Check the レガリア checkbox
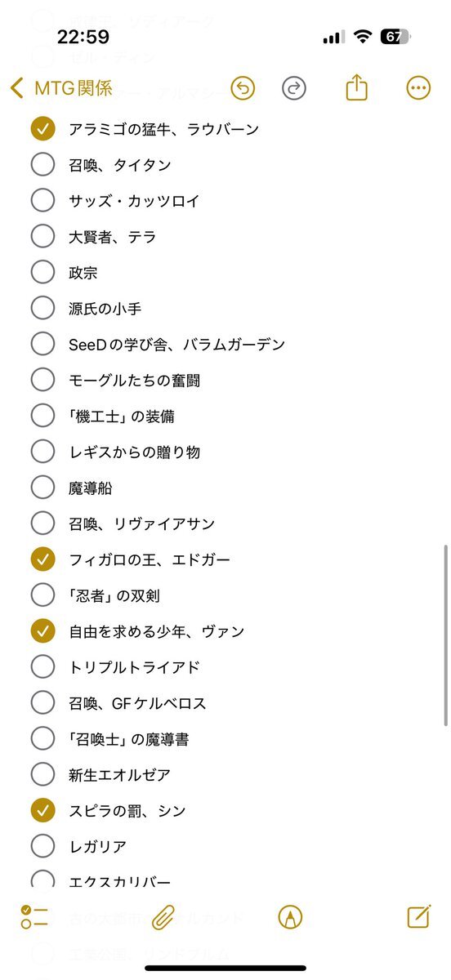Screen dimensions: 451x980 pos(42,846)
